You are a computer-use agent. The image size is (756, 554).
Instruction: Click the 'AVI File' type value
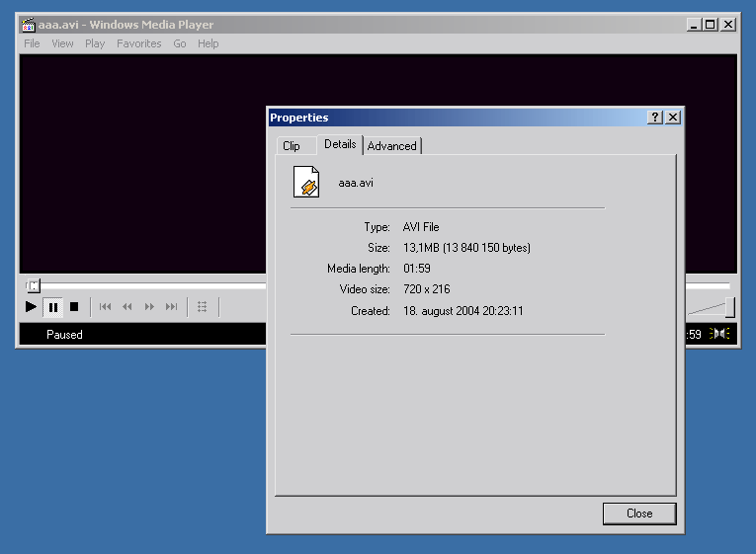point(421,227)
